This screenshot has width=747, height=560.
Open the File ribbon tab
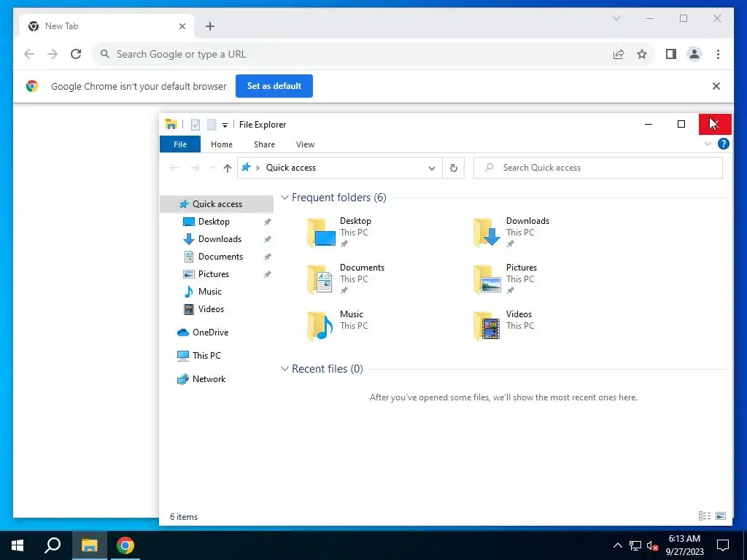(x=180, y=144)
